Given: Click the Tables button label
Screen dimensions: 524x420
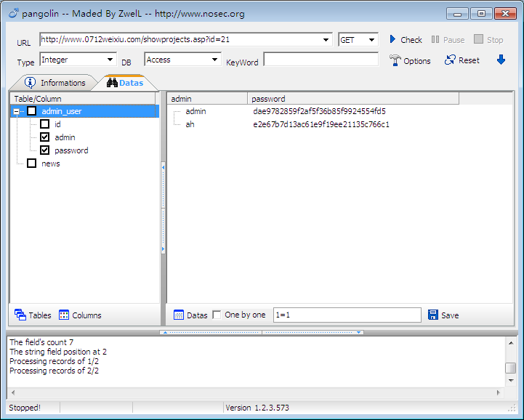Looking at the screenshot, I should point(40,315).
